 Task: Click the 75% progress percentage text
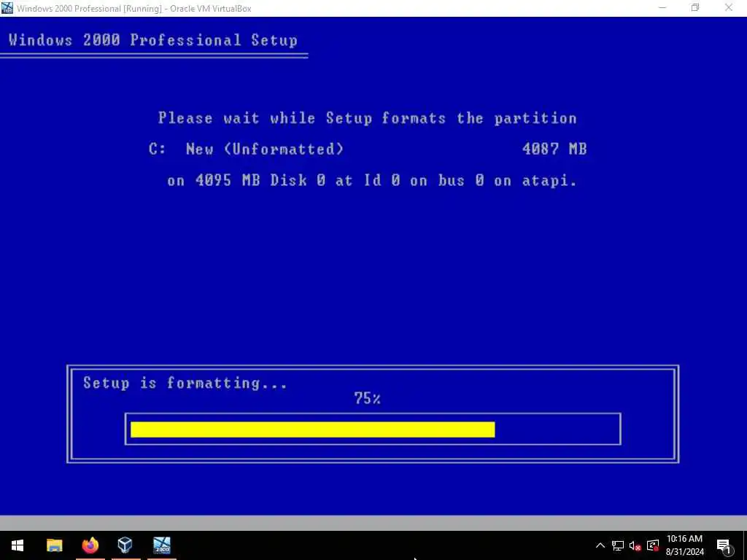tap(367, 399)
